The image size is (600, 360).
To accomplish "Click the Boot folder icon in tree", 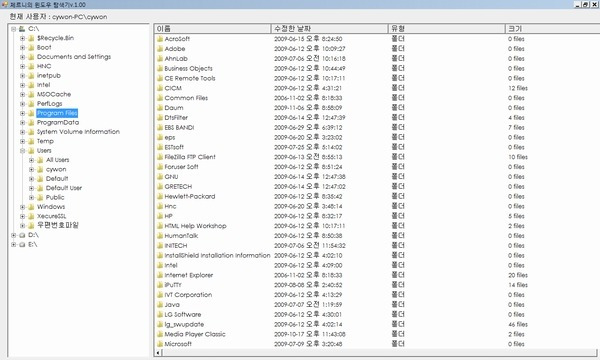I will (31, 47).
